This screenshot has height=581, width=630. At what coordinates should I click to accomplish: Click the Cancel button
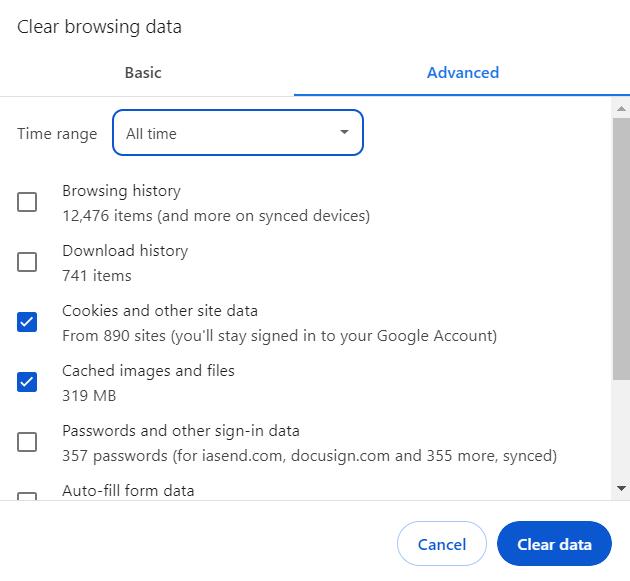coord(442,544)
